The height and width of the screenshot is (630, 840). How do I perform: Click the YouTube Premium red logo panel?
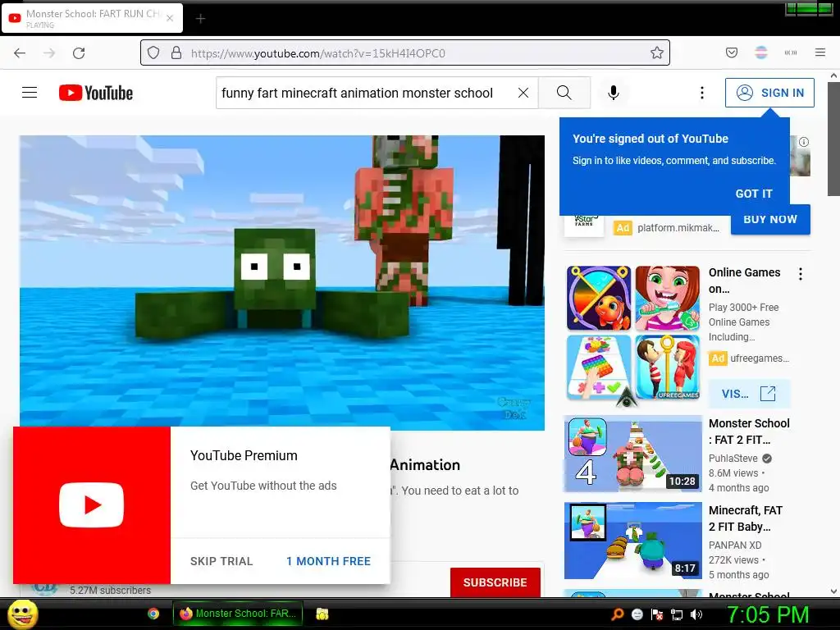92,505
